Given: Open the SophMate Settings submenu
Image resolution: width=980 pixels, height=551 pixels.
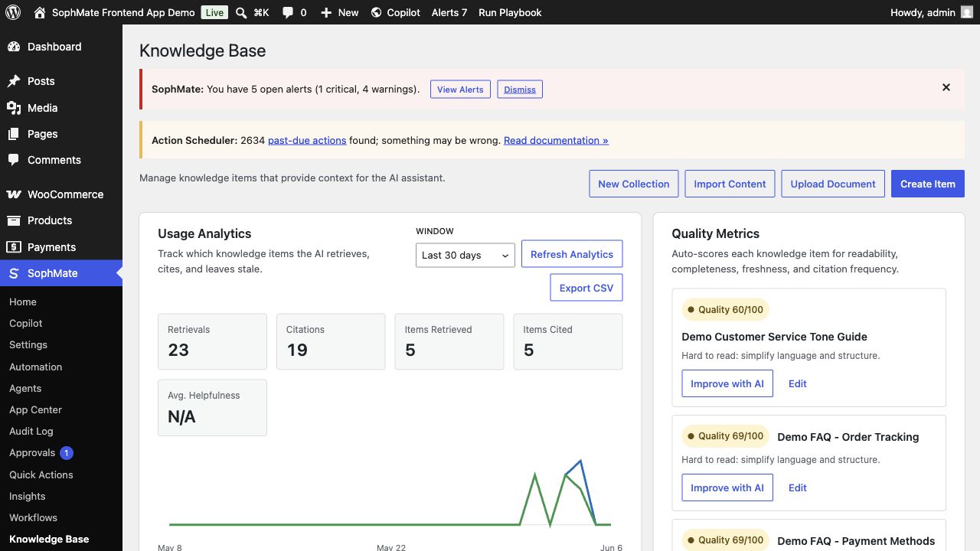Looking at the screenshot, I should pos(28,344).
